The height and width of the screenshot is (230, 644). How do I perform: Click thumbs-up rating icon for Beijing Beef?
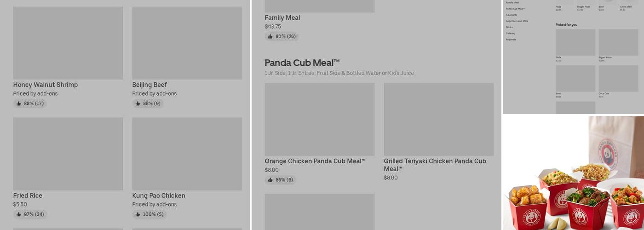pos(138,103)
